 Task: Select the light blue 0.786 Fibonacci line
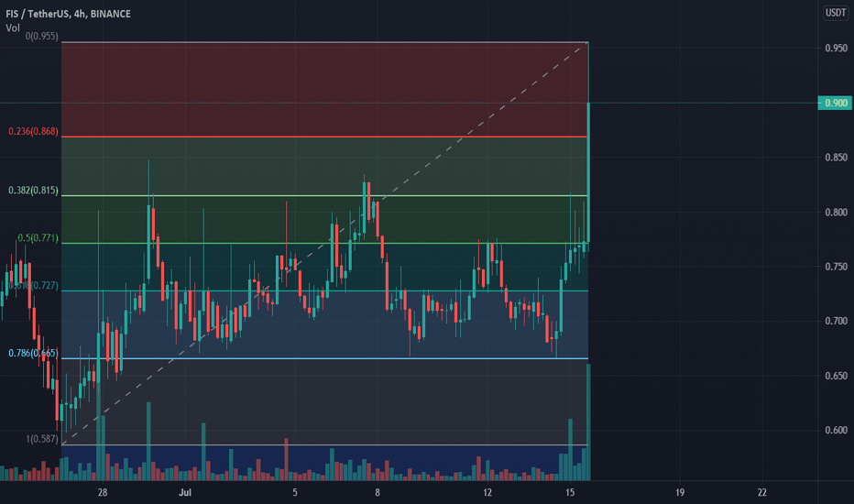(324, 358)
